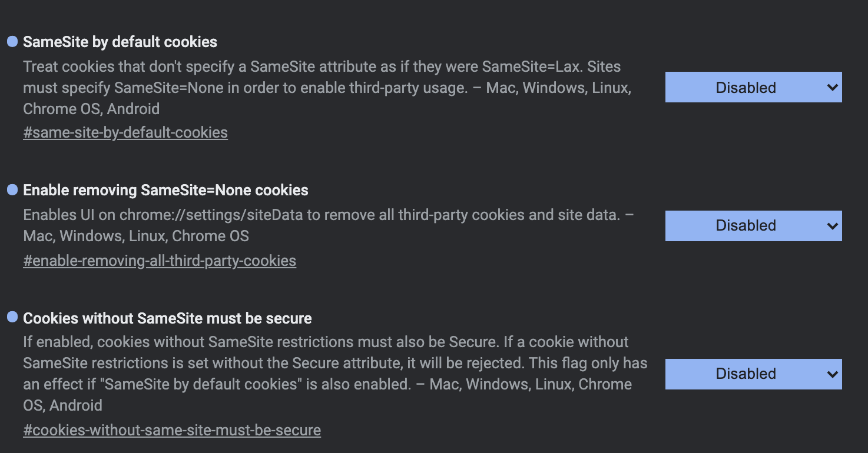Open the Cookies without SameSite must be secure dropdown
The image size is (868, 453).
(753, 374)
